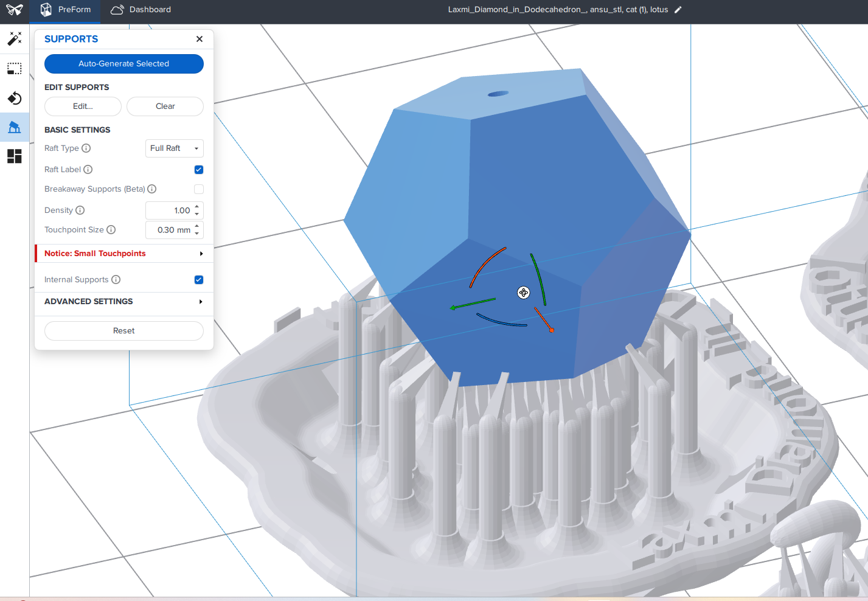This screenshot has width=868, height=601.
Task: Click the Raft Type info icon
Action: tap(86, 148)
